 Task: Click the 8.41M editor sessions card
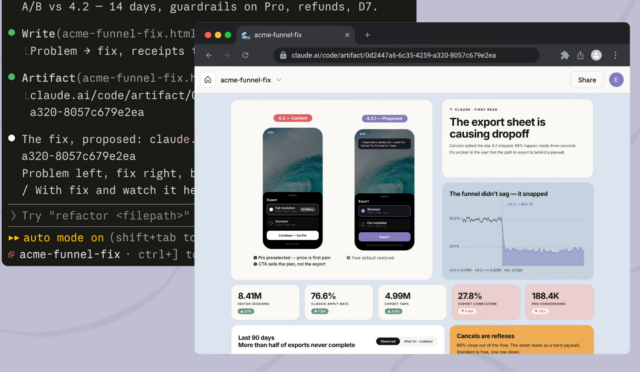265,302
